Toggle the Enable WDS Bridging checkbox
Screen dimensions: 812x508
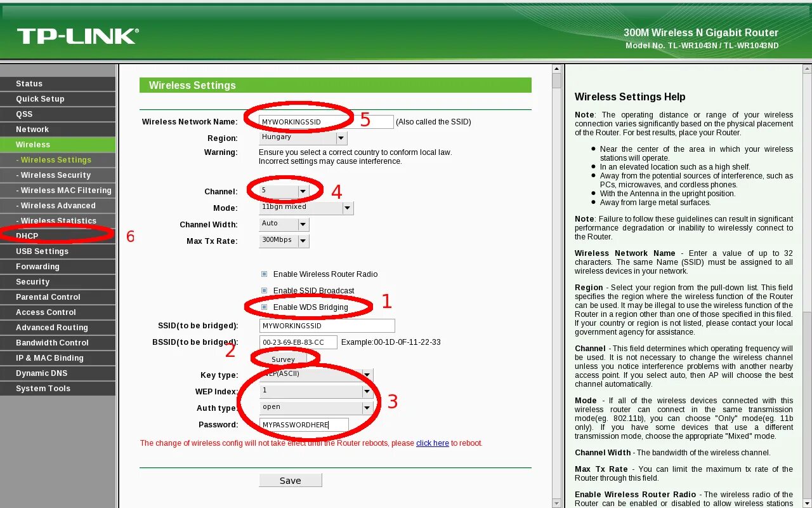265,307
